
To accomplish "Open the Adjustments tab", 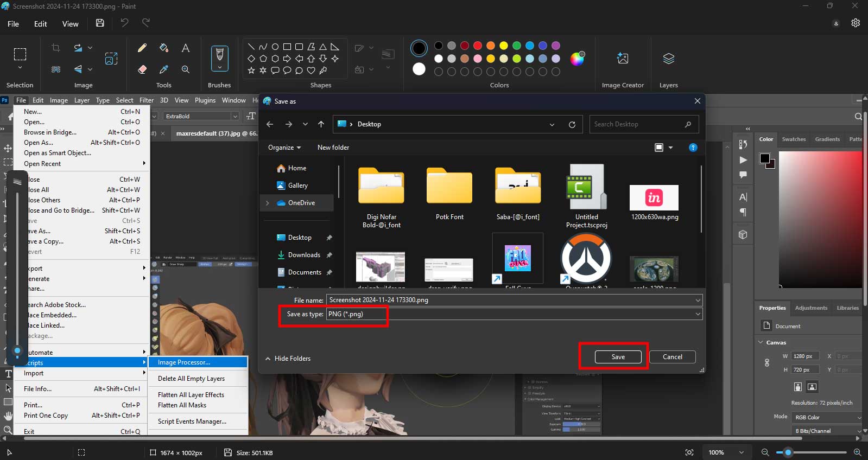I will [x=811, y=308].
